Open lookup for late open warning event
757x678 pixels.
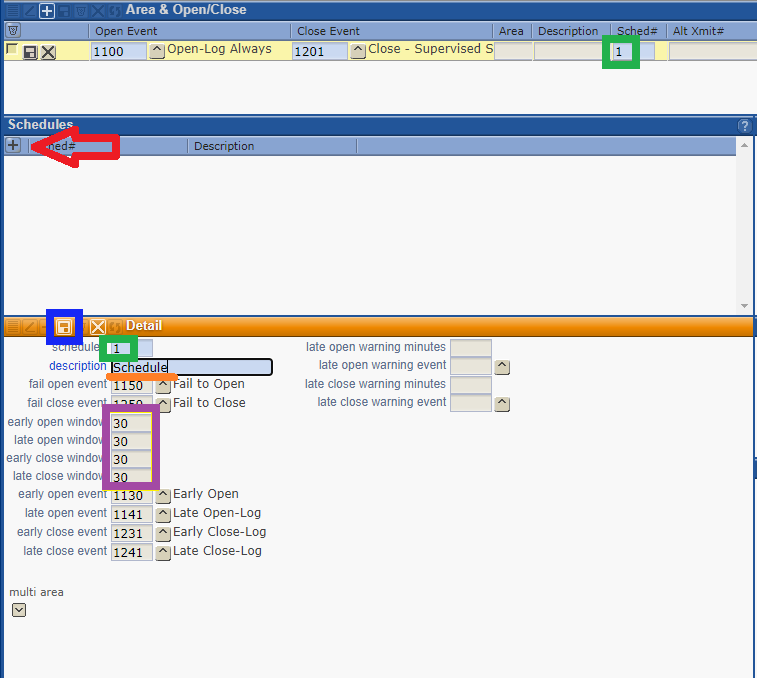pos(502,367)
